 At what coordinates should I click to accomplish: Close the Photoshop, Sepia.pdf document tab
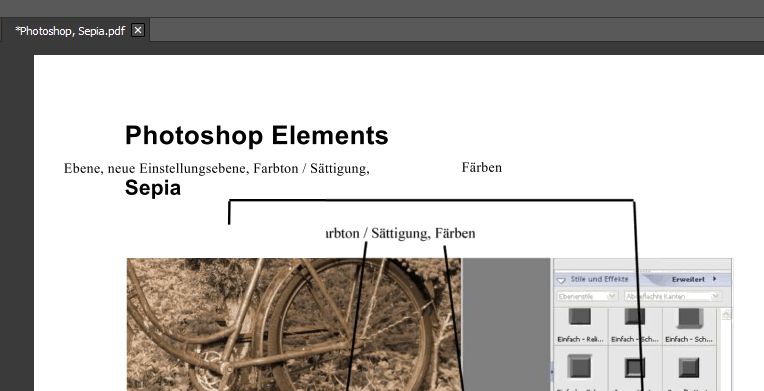point(138,30)
